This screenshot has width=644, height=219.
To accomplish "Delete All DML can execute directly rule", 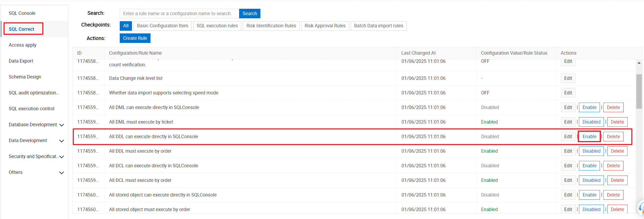I will pos(613,107).
